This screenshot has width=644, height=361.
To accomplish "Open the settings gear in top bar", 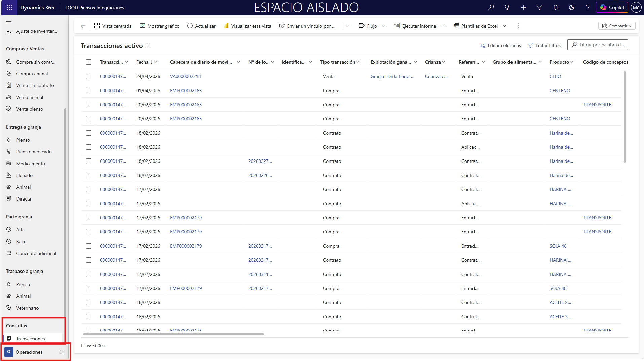I will click(572, 7).
